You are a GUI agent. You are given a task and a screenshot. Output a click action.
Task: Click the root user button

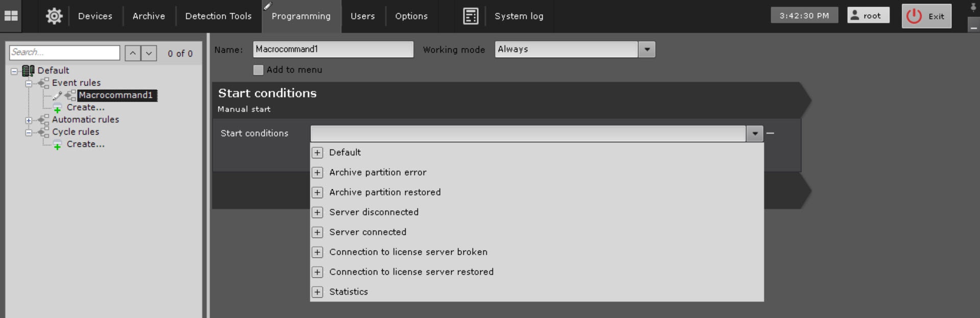(868, 15)
